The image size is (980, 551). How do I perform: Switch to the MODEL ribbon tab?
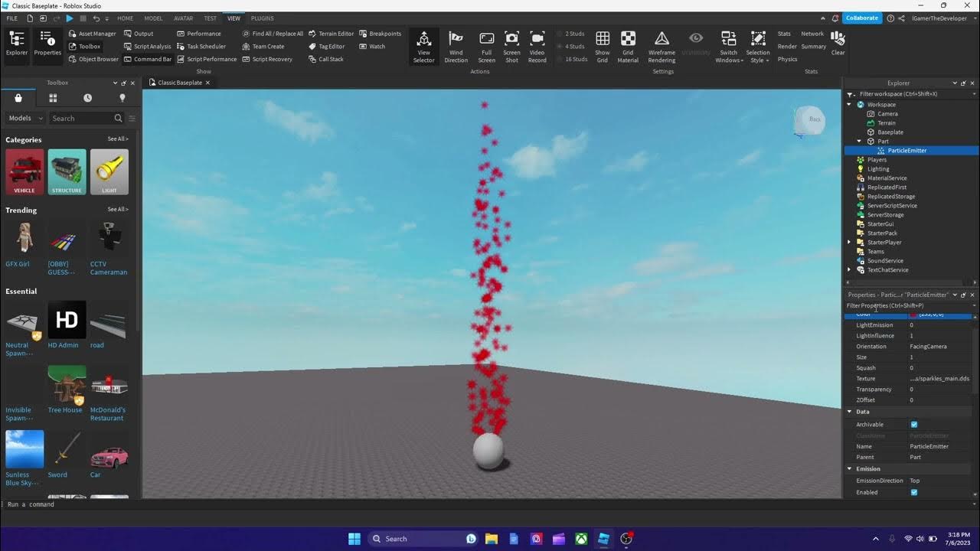153,18
